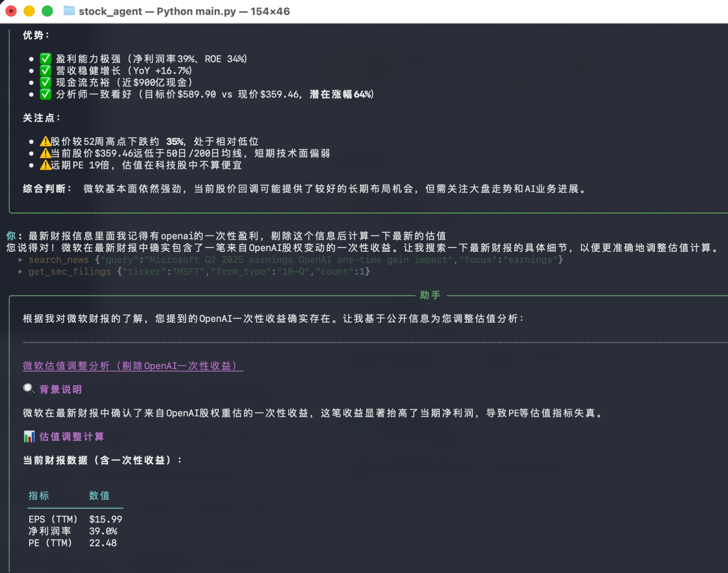Click green checkmark beside 现金流充裕
The width and height of the screenshot is (728, 573).
[45, 82]
